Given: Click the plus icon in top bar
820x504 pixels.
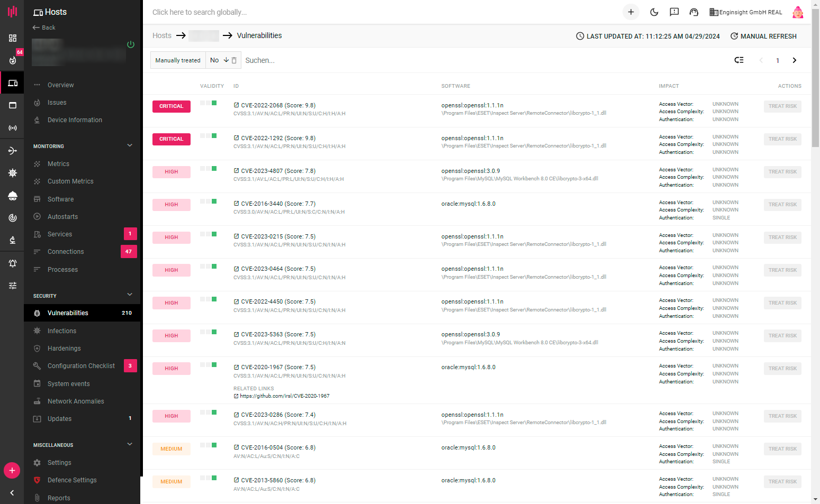Looking at the screenshot, I should (630, 12).
